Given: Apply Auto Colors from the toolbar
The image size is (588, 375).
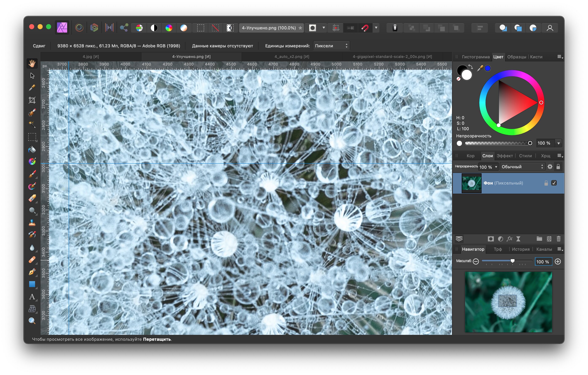Looking at the screenshot, I should pyautogui.click(x=169, y=28).
